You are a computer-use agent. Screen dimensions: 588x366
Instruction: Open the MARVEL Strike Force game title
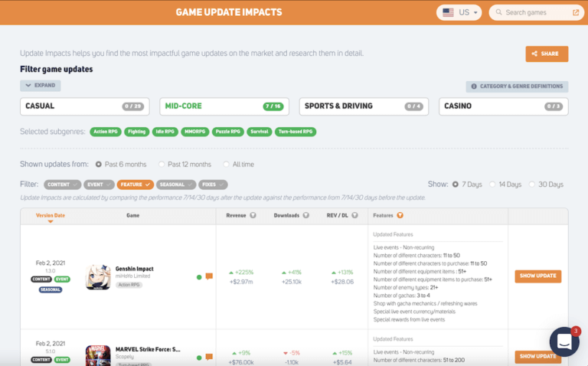pyautogui.click(x=148, y=349)
